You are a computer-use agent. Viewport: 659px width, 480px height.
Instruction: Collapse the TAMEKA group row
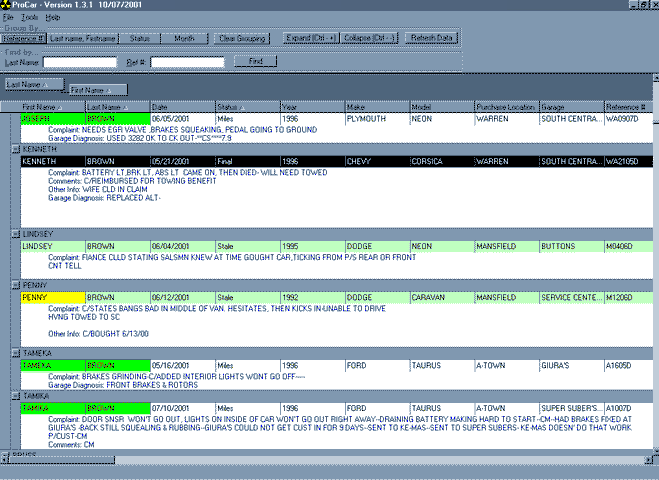coord(14,353)
